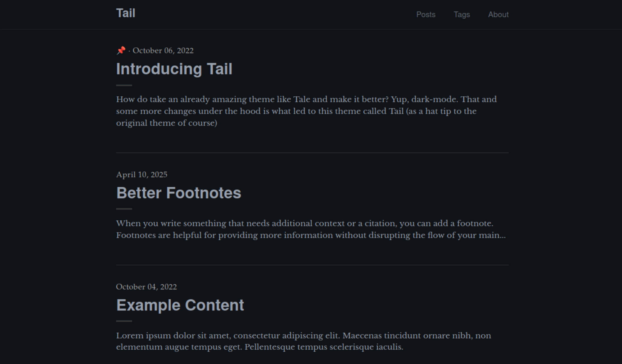Click the separator line above Example Content
The width and height of the screenshot is (622, 364).
(x=312, y=265)
